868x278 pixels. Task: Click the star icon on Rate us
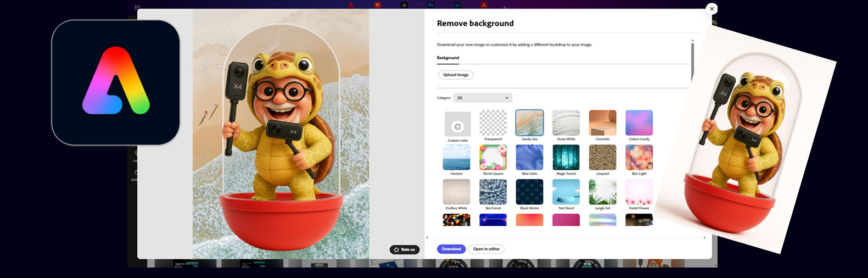click(396, 249)
